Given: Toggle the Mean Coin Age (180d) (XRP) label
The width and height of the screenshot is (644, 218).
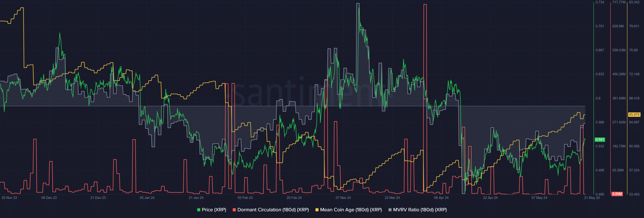Looking at the screenshot, I should [x=351, y=210].
